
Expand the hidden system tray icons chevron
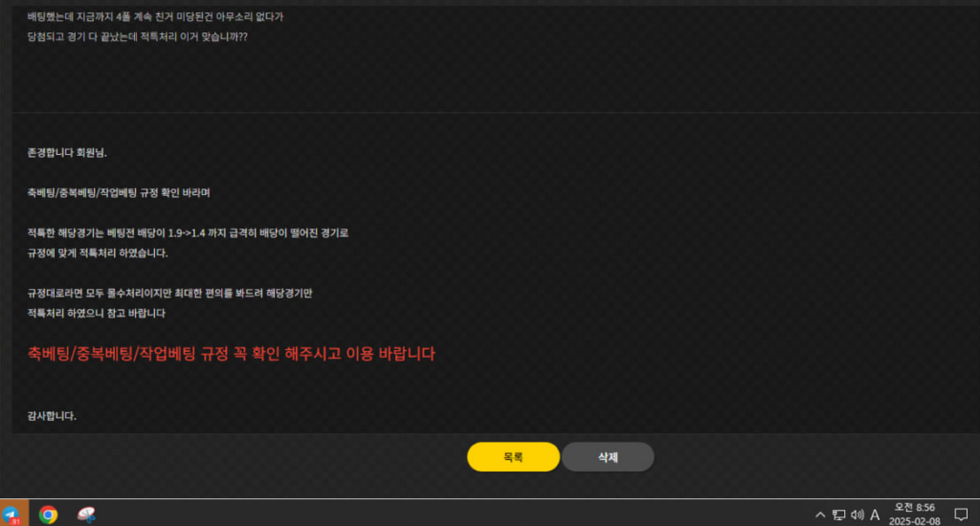click(x=820, y=515)
